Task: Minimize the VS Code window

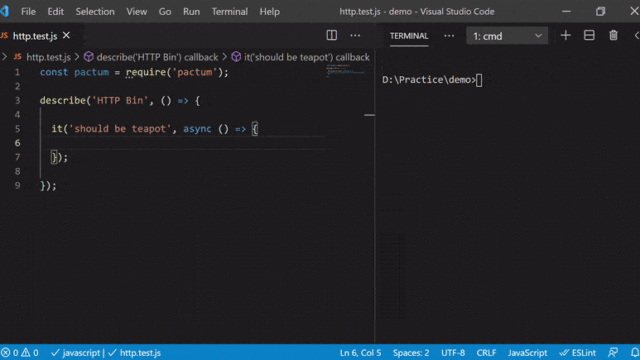Action: tap(566, 11)
